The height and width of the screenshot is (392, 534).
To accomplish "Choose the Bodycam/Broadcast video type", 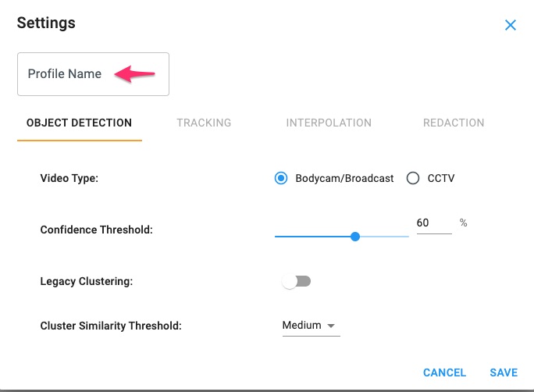I will (x=281, y=178).
